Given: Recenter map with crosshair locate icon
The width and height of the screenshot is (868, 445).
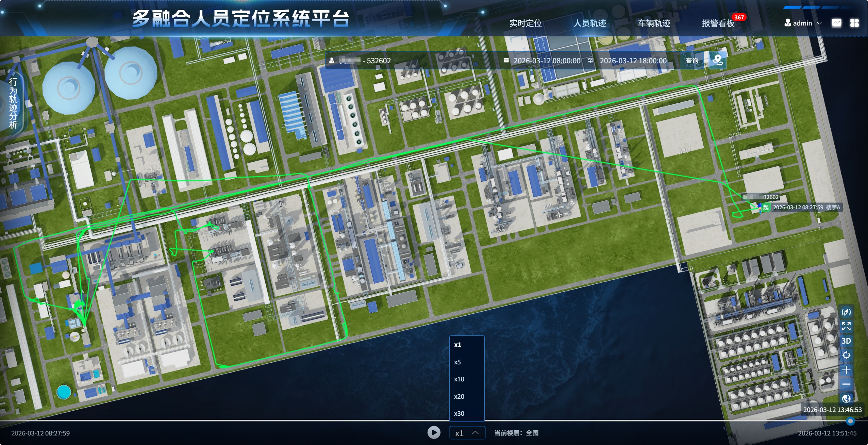Looking at the screenshot, I should [846, 355].
